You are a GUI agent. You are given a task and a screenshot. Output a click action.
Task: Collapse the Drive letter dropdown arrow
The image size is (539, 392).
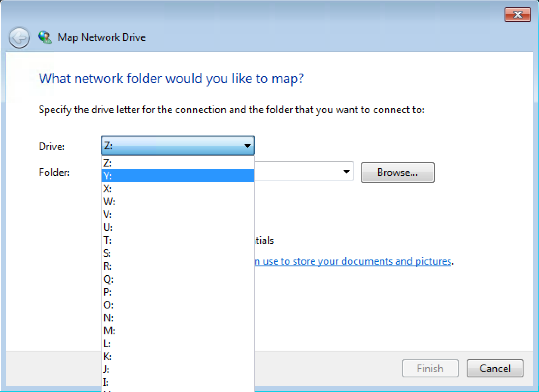point(247,146)
